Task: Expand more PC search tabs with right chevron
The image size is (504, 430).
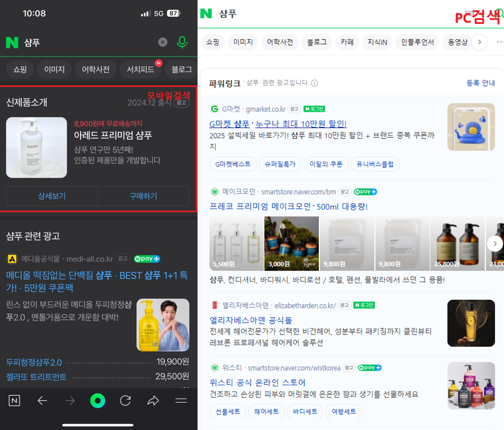Action: (x=479, y=42)
